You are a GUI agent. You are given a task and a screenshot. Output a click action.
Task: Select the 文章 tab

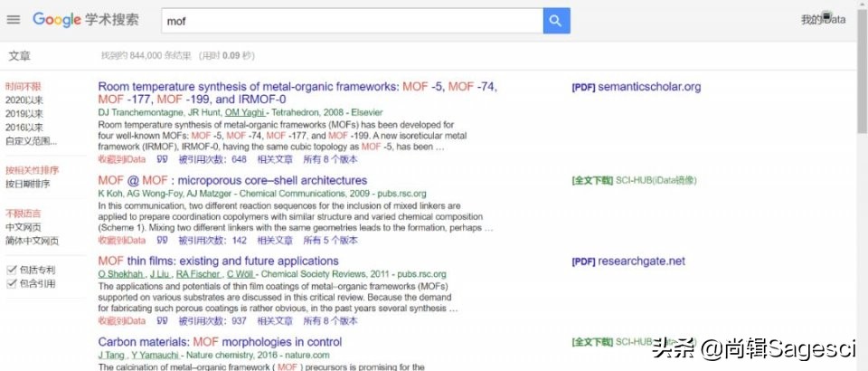click(x=19, y=56)
